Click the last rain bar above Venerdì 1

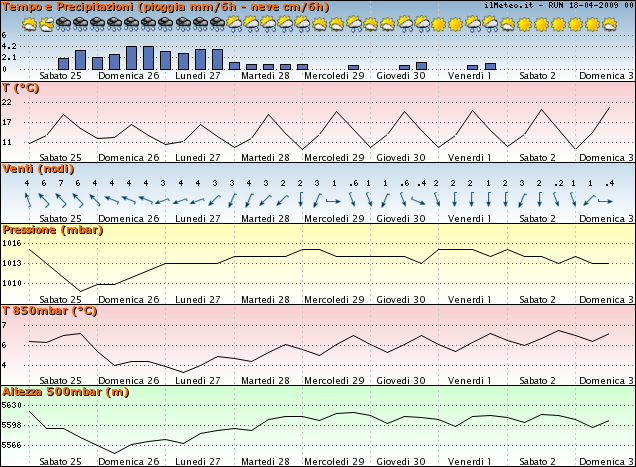point(490,66)
